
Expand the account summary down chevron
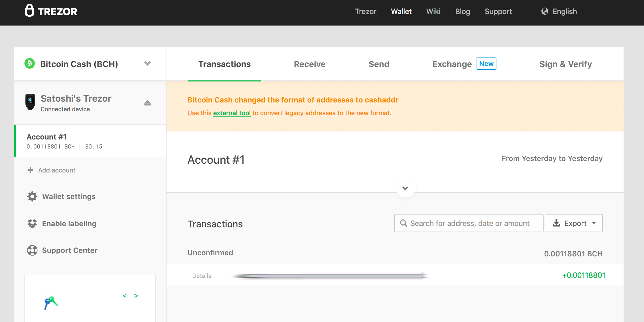click(406, 188)
